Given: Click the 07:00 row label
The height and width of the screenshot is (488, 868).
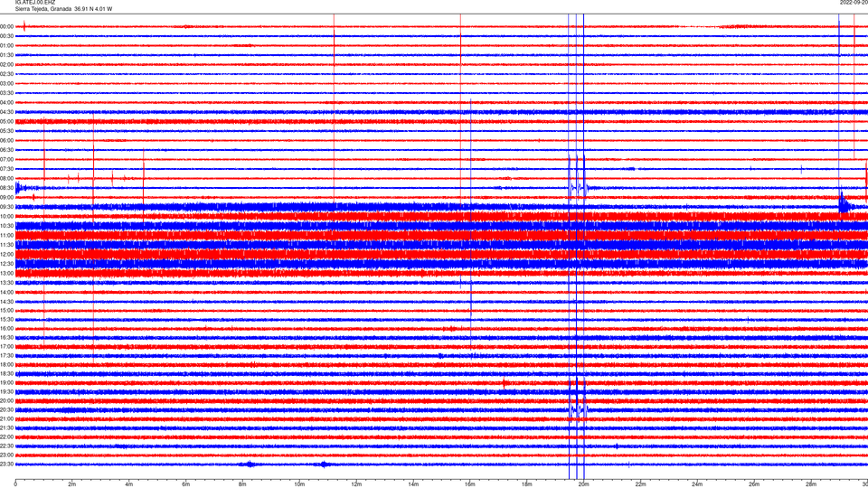Looking at the screenshot, I should coord(6,159).
